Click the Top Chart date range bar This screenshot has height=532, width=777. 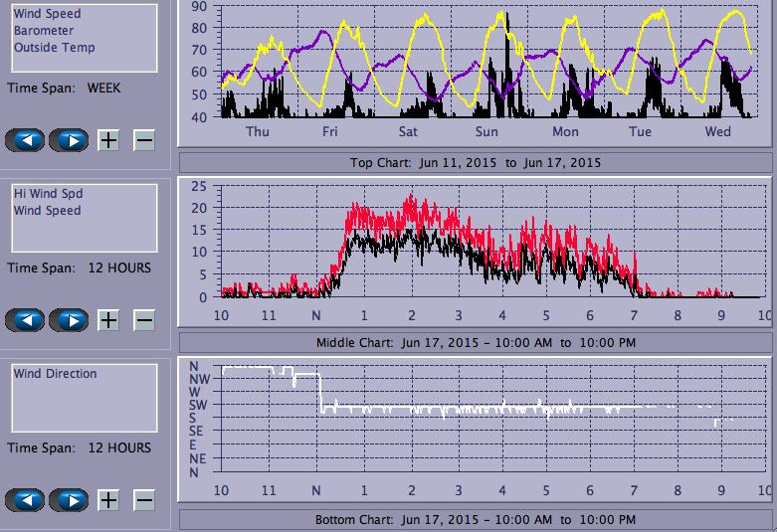pos(475,162)
